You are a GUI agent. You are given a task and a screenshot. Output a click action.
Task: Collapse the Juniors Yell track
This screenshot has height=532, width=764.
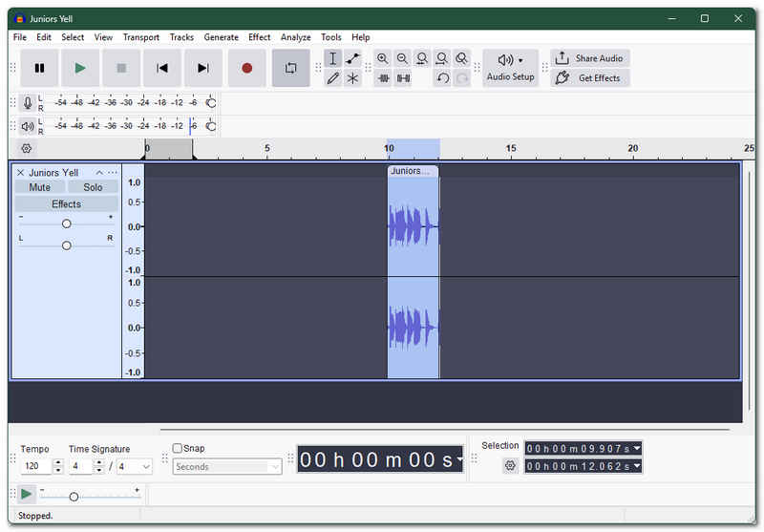point(99,173)
